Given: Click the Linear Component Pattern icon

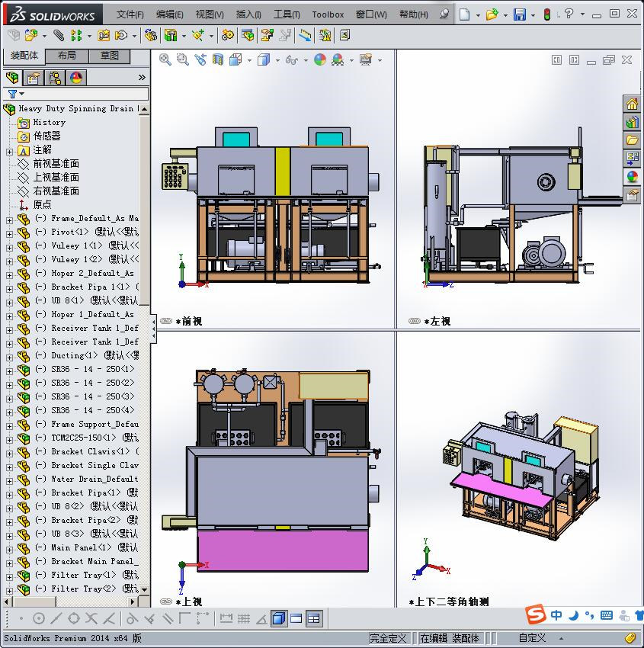Looking at the screenshot, I should pyautogui.click(x=76, y=36).
